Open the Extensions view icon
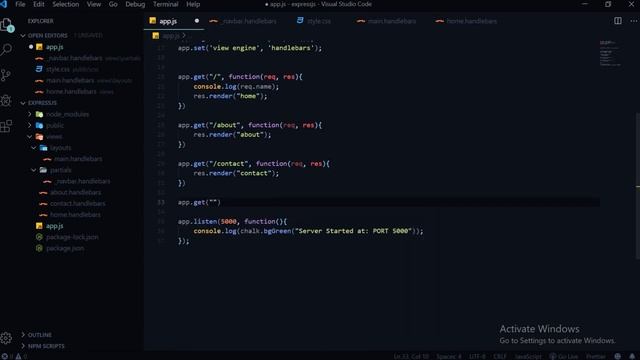The width and height of the screenshot is (640, 360). click(x=6, y=126)
